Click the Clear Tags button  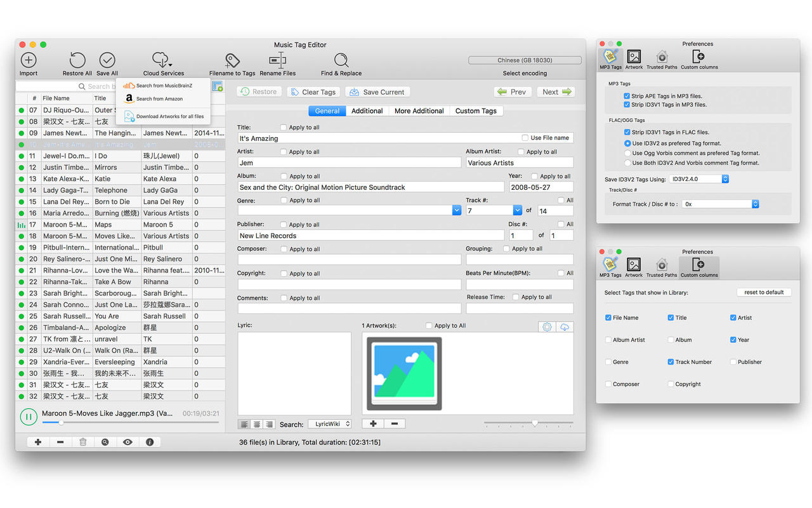(313, 92)
